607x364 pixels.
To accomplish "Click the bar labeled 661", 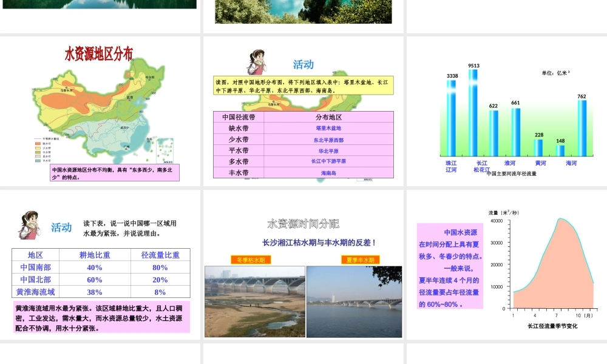I will click(x=515, y=132).
